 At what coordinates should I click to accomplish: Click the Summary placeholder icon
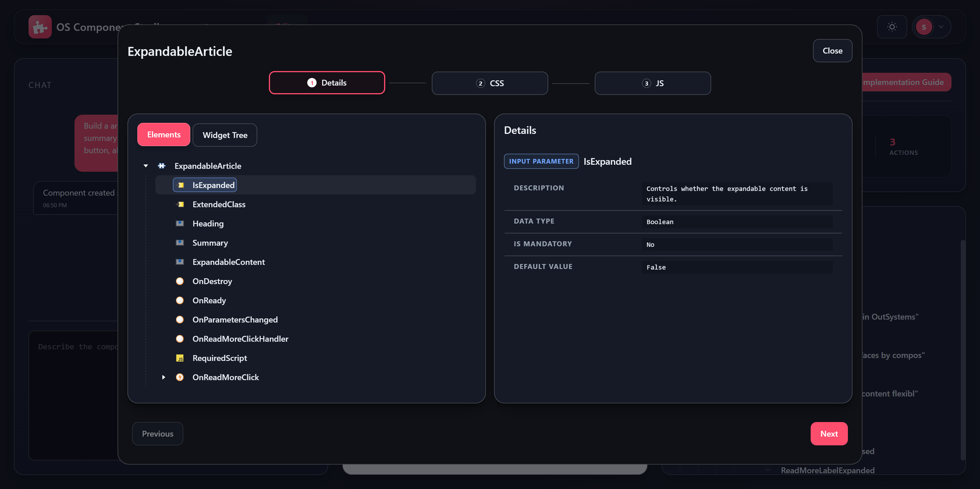180,243
